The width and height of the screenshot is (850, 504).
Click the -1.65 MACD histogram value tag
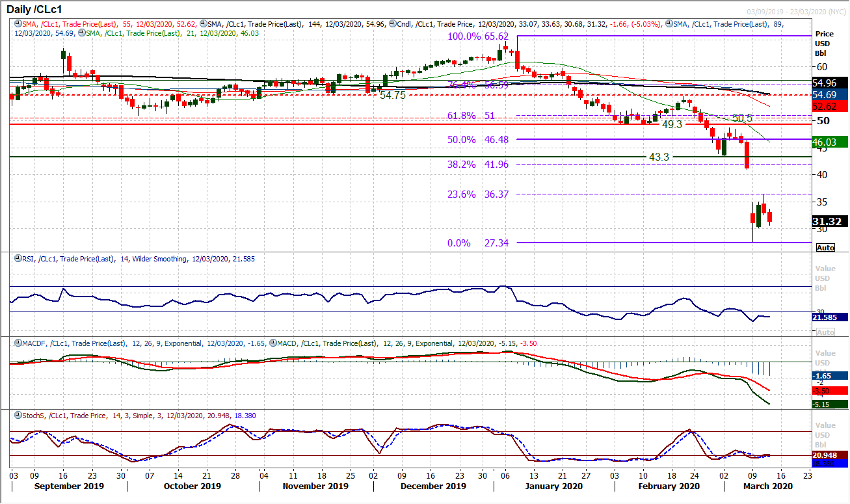[830, 376]
